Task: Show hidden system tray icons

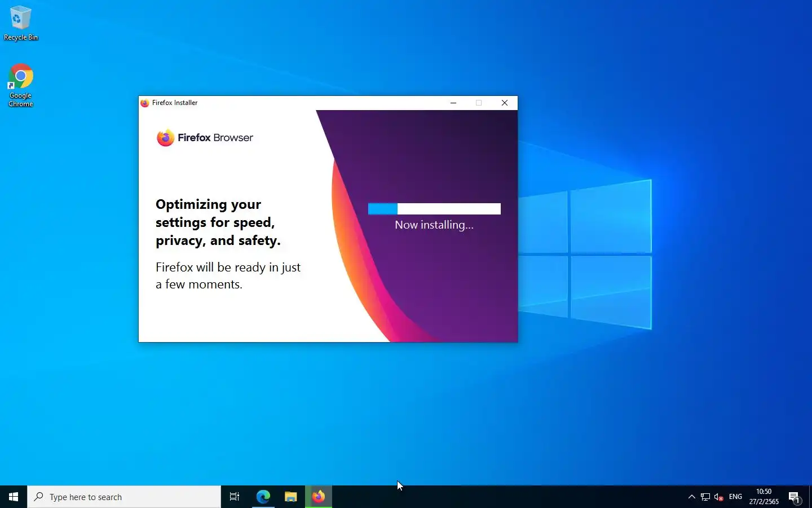Action: 692,497
